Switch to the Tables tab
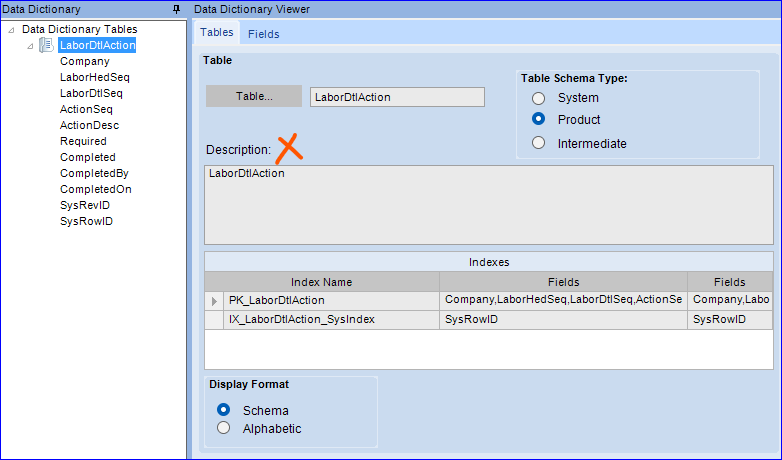 click(x=216, y=32)
